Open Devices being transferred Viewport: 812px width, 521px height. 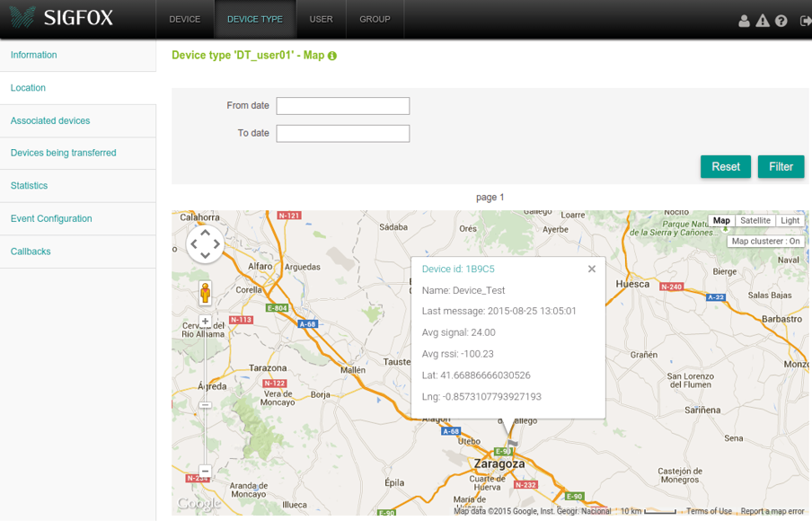[77, 153]
